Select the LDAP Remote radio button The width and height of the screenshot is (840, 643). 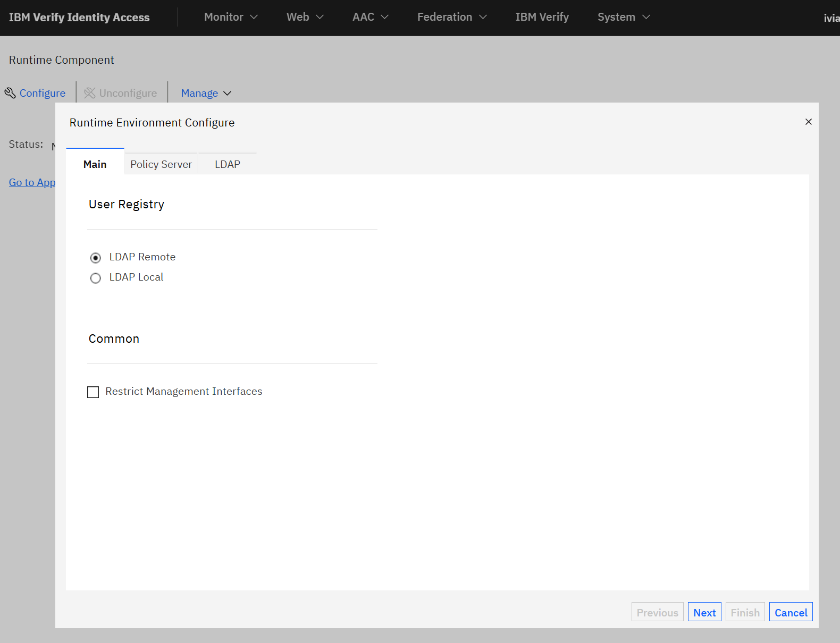pos(96,258)
